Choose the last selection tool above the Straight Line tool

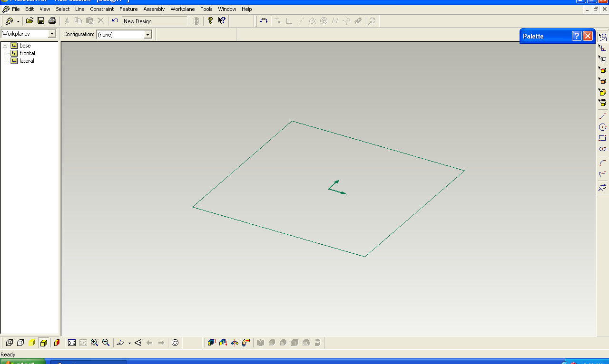[603, 102]
